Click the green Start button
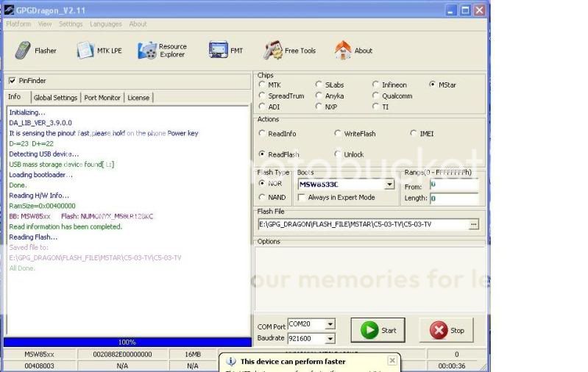The width and height of the screenshot is (588, 372). point(378,330)
